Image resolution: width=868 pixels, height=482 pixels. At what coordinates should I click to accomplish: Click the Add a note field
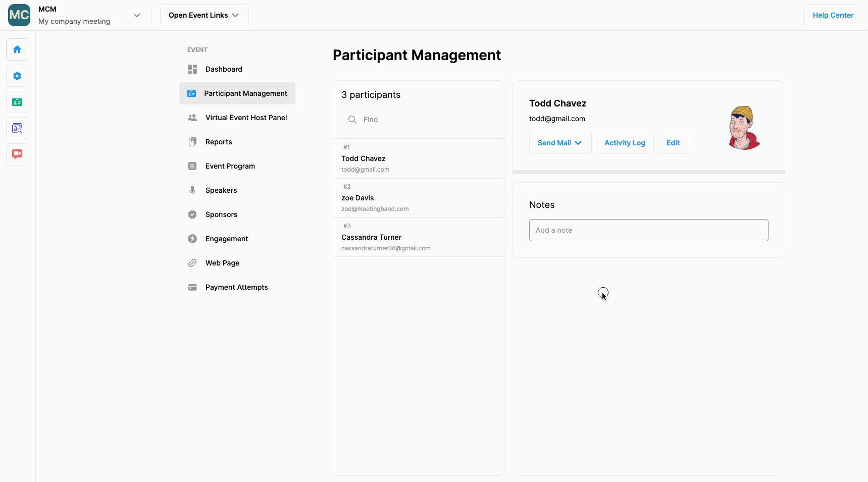click(x=648, y=230)
